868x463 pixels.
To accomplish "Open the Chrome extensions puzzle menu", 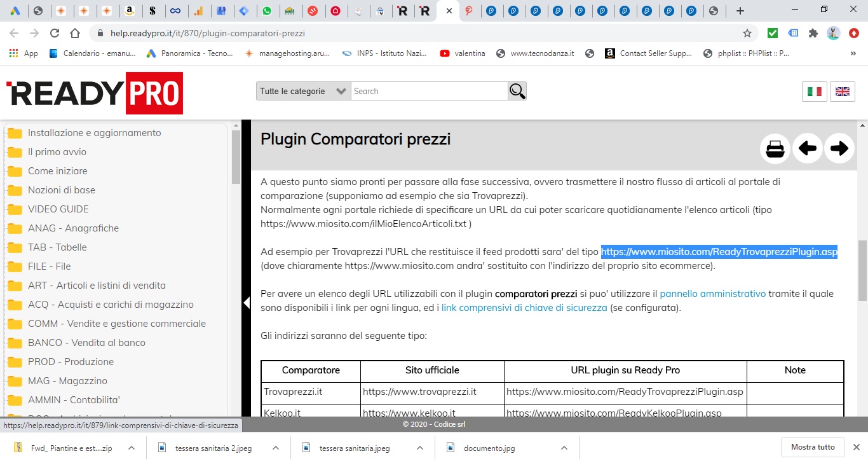I will click(813, 33).
